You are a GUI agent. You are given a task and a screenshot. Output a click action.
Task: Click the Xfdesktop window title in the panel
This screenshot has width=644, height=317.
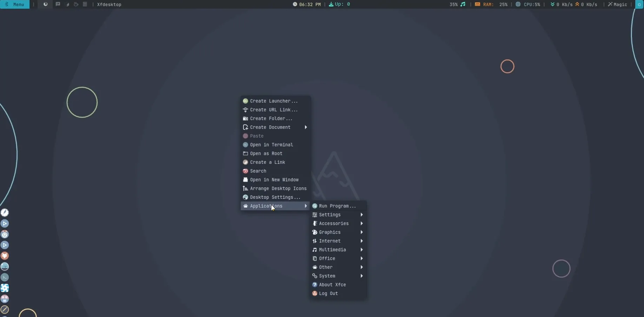[109, 5]
